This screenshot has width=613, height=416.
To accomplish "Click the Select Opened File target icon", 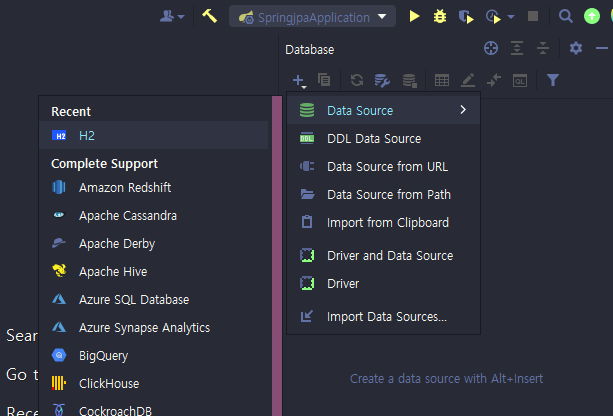I will click(491, 48).
